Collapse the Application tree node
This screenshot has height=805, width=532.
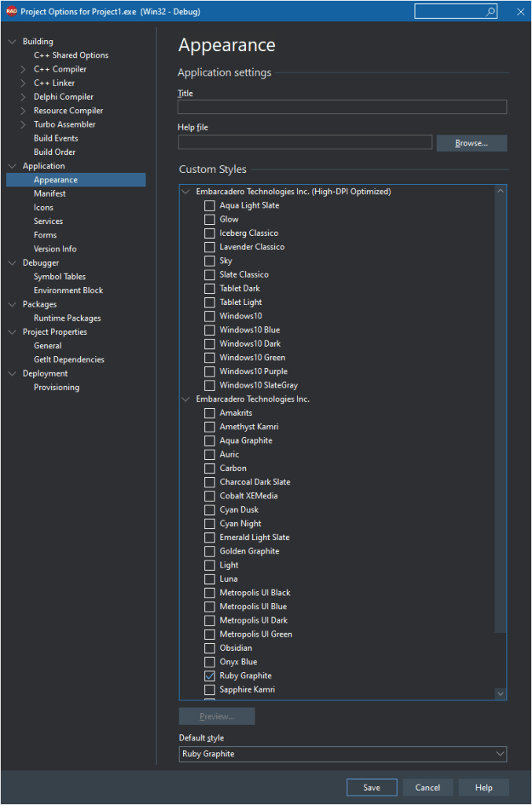pyautogui.click(x=13, y=166)
